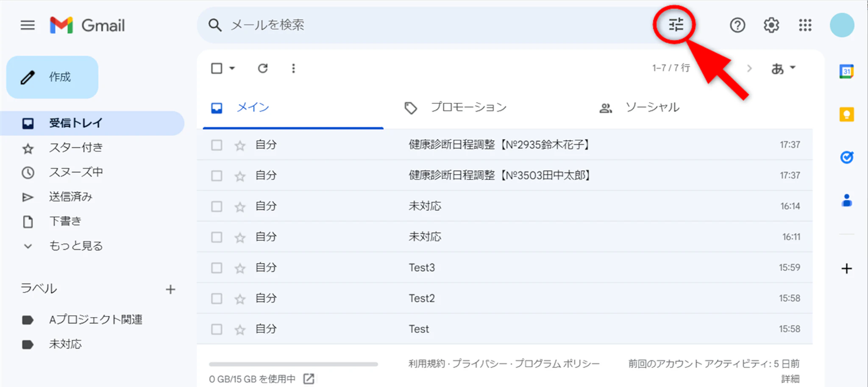
Task: Click the メールを検索 search field
Action: point(424,25)
